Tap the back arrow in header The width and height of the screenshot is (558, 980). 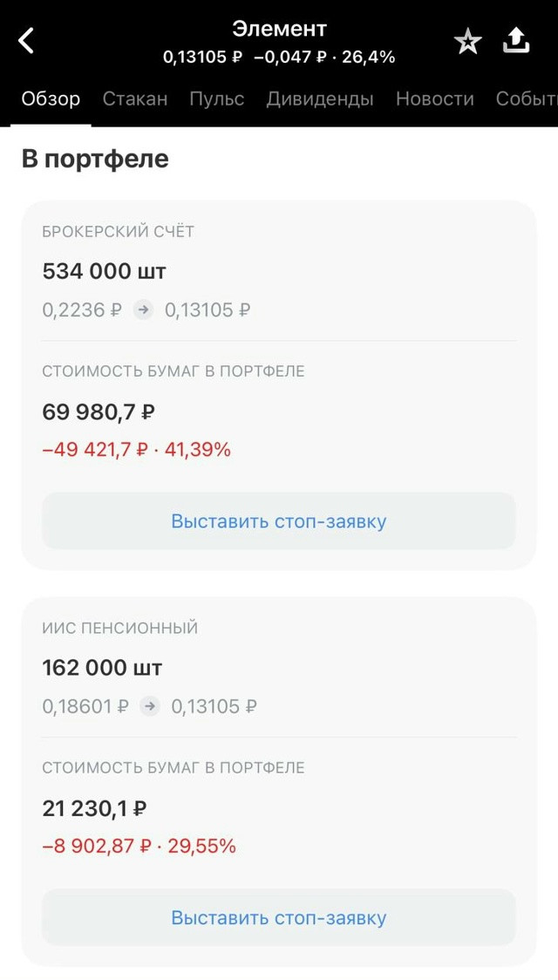pos(27,40)
